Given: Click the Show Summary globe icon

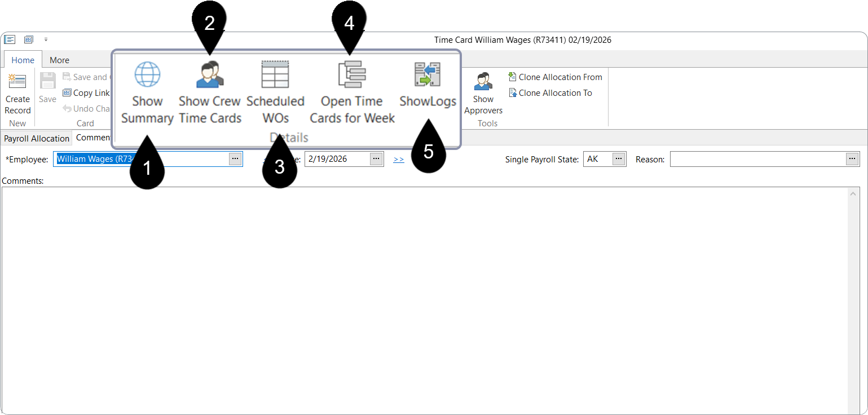Looking at the screenshot, I should tap(147, 74).
